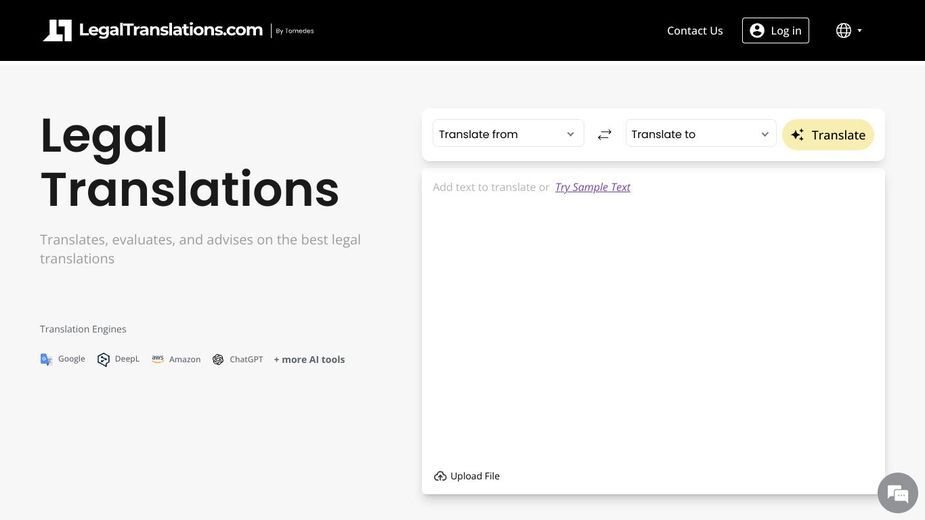925x520 pixels.
Task: Expand the Translate from dropdown
Action: click(x=508, y=134)
